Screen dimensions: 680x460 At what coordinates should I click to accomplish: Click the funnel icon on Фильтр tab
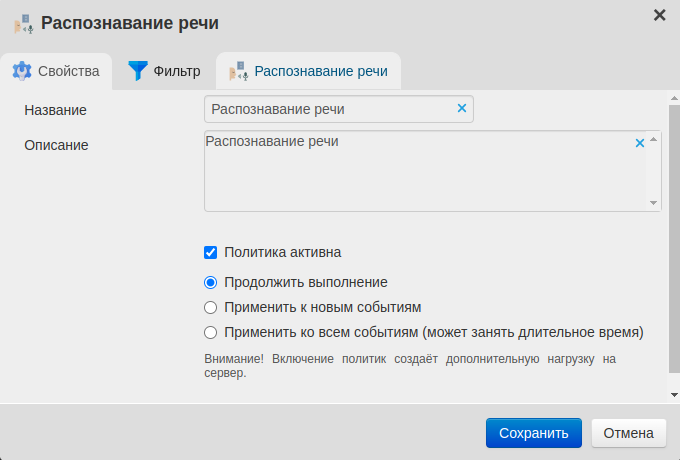point(137,72)
